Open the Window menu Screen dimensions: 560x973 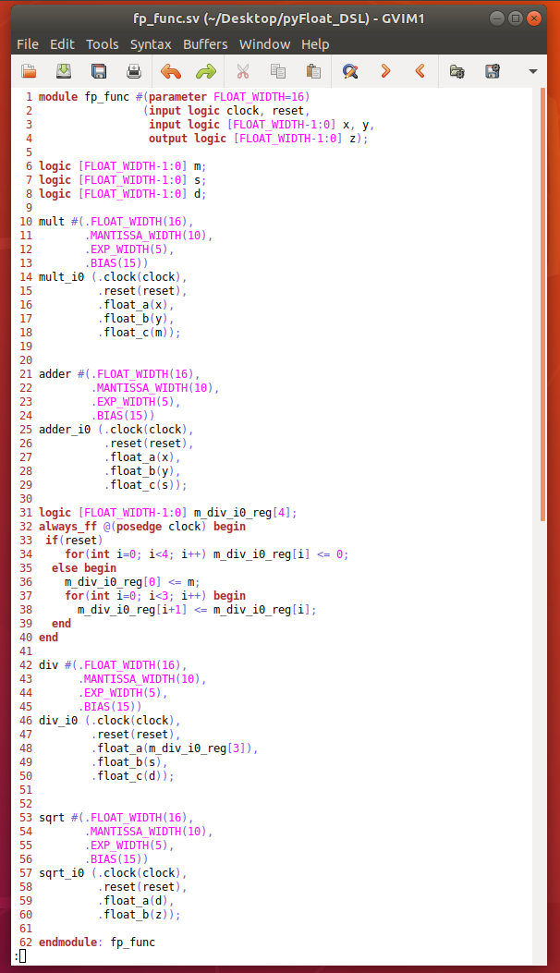(265, 44)
